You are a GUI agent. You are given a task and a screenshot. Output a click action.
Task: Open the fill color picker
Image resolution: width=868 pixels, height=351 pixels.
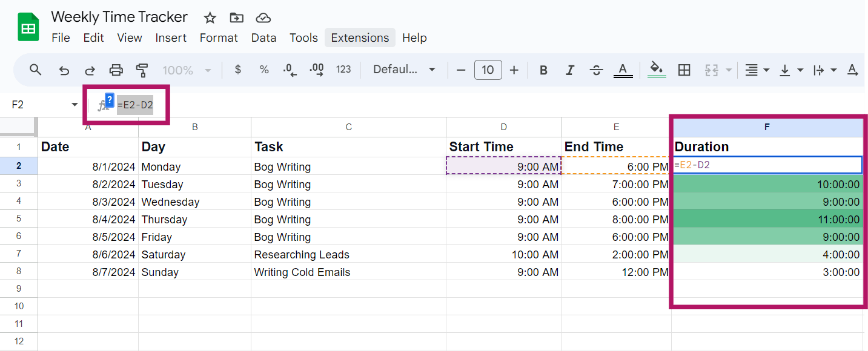point(657,70)
